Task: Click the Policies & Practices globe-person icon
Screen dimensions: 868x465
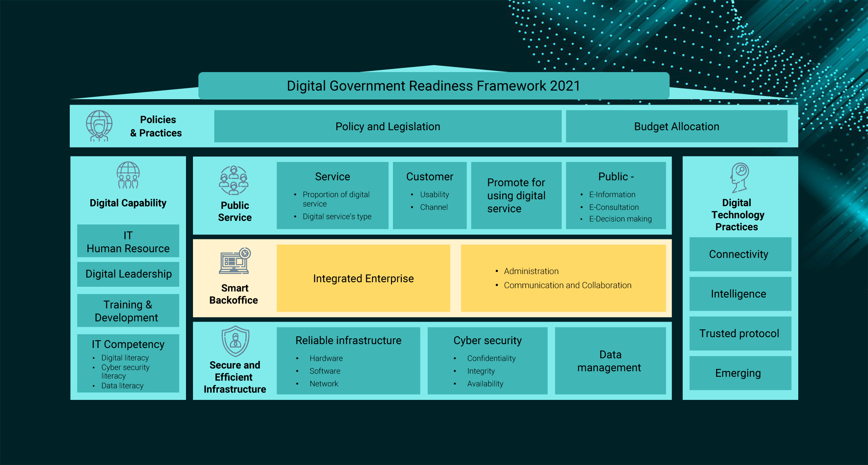Action: [x=99, y=126]
